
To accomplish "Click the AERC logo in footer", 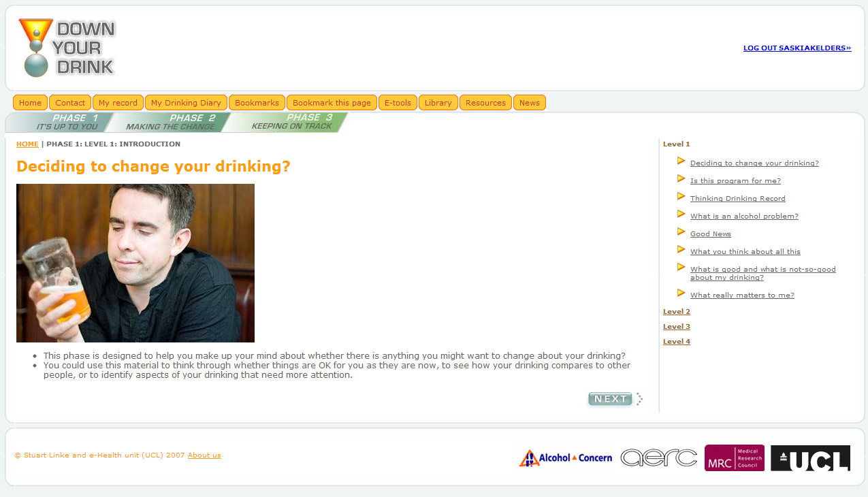I will click(658, 458).
